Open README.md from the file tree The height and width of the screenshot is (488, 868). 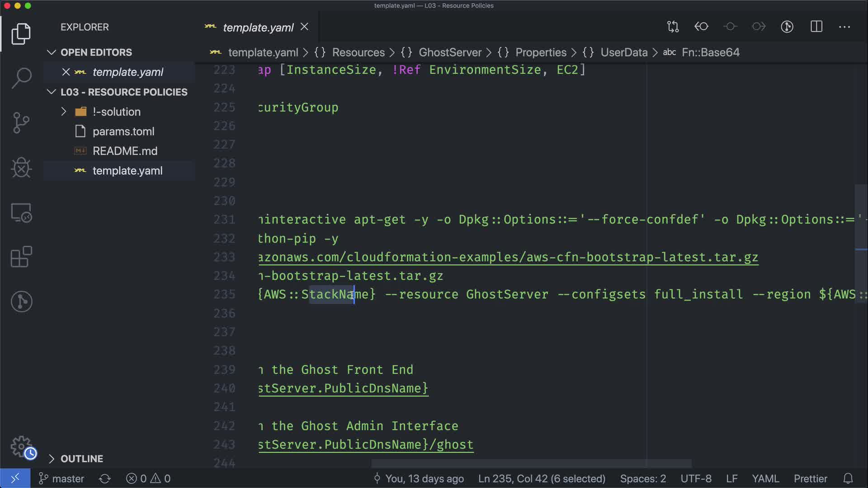125,151
